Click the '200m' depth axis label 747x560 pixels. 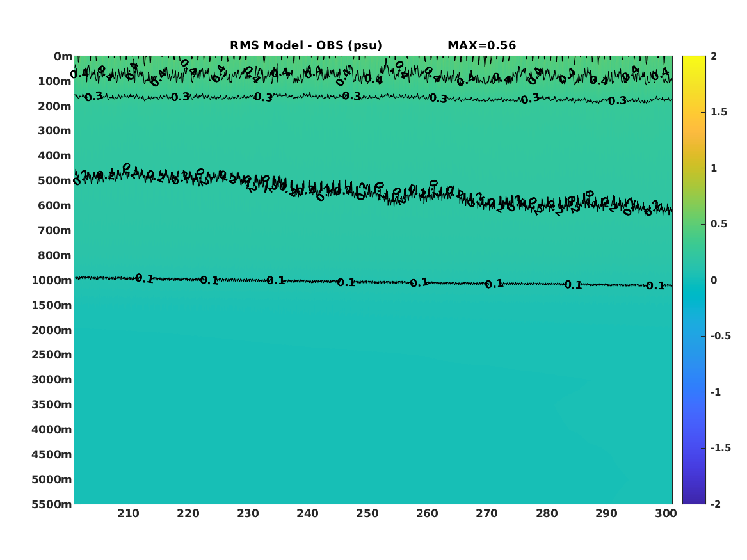(55, 106)
